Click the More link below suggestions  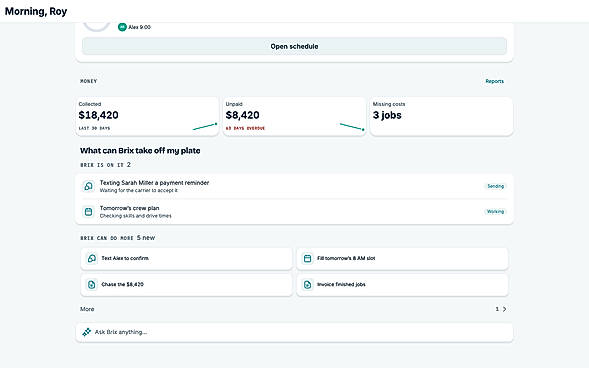click(87, 309)
